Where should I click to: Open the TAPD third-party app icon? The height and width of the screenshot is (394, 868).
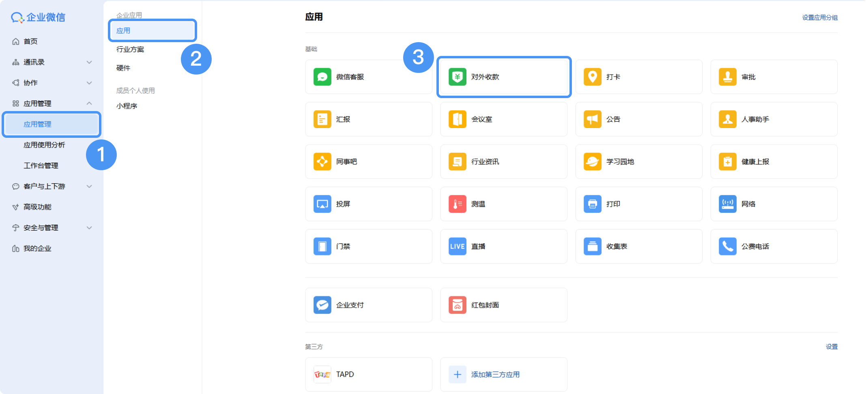click(322, 375)
